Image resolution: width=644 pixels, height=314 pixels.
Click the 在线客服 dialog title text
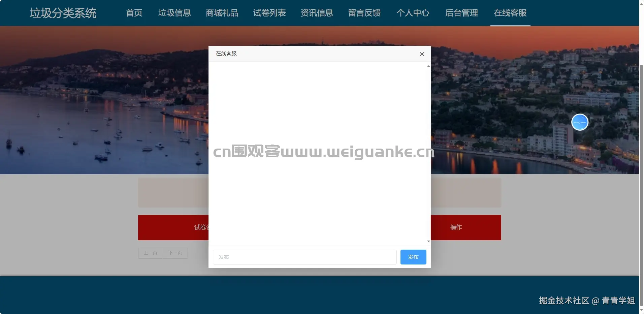tap(226, 54)
